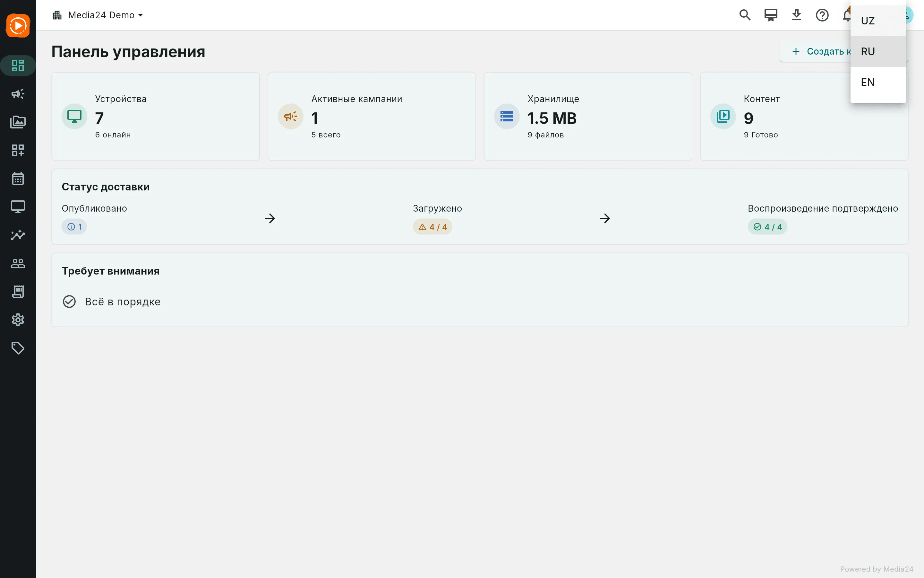Click the Требует внимания heading
This screenshot has width=924, height=578.
tap(111, 271)
